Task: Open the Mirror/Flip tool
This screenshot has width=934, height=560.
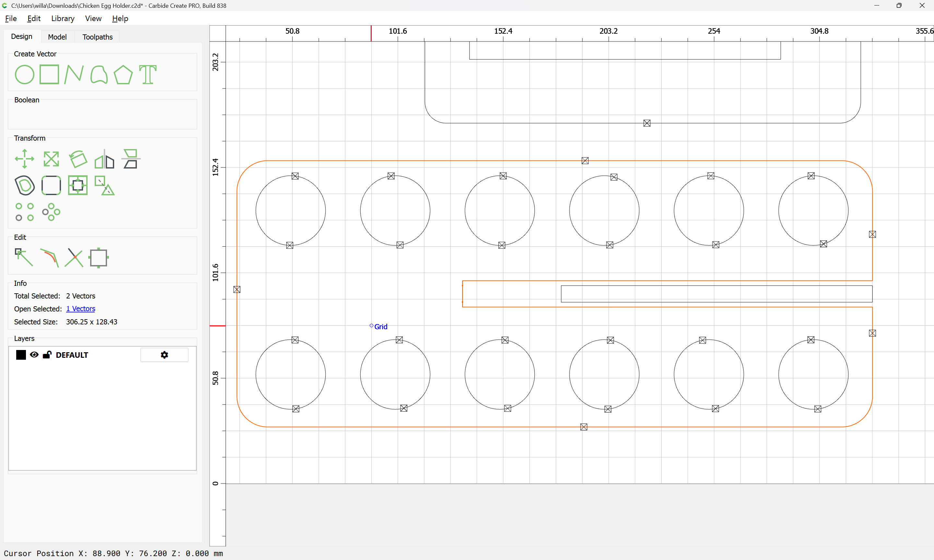Action: click(x=104, y=159)
